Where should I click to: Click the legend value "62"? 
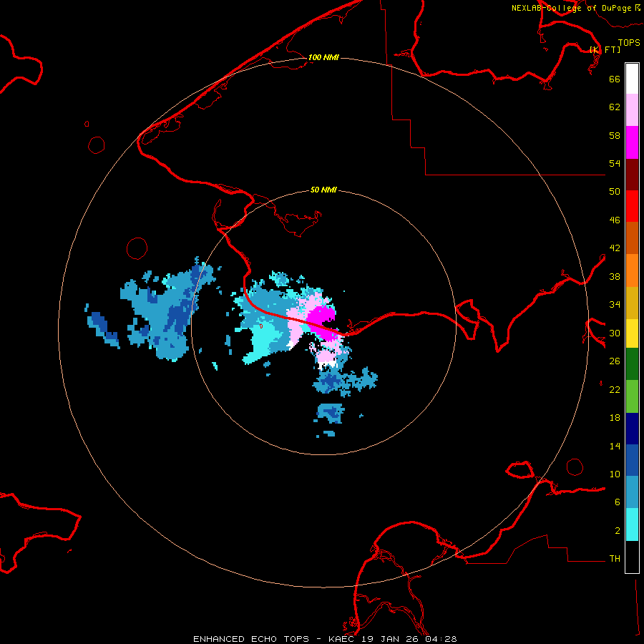click(x=615, y=107)
